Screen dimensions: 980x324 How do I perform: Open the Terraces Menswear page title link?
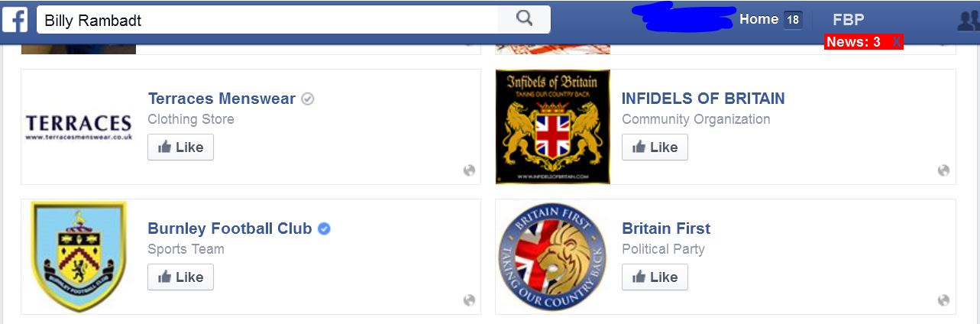point(222,99)
